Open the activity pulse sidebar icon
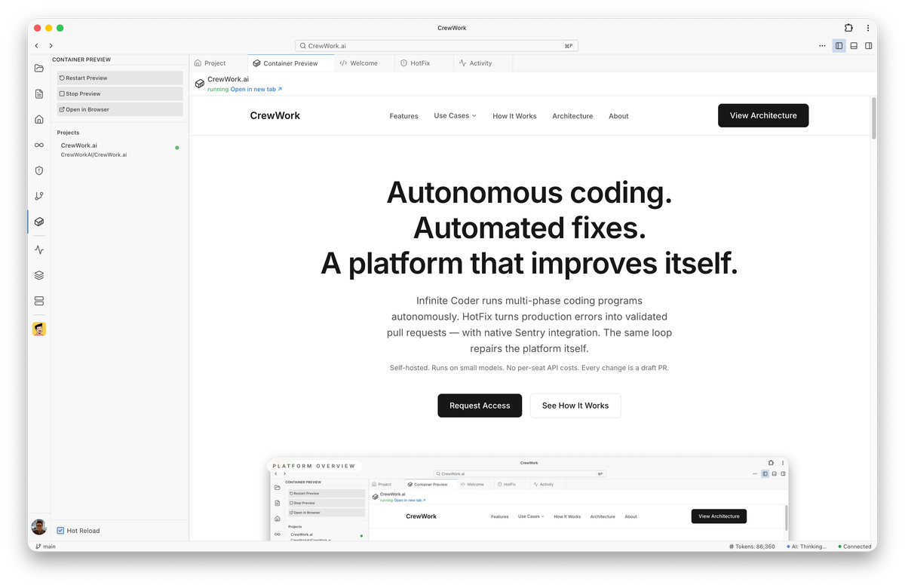905x588 pixels. click(x=39, y=250)
